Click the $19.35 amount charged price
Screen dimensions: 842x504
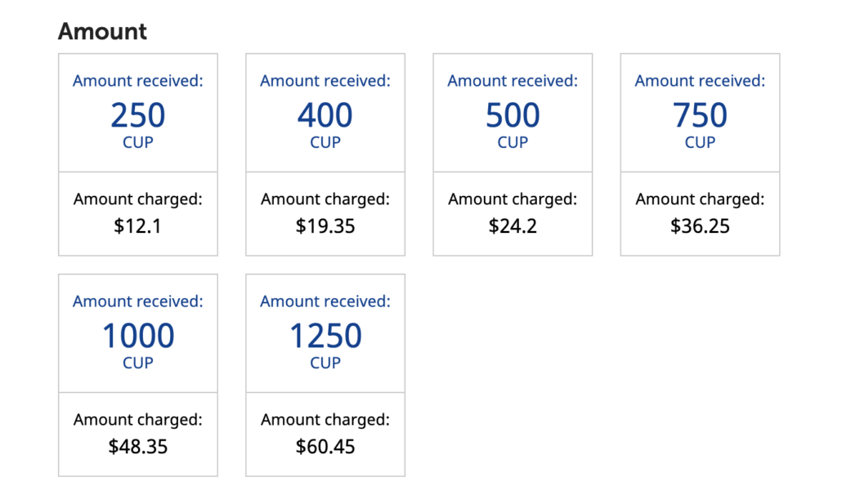[325, 226]
